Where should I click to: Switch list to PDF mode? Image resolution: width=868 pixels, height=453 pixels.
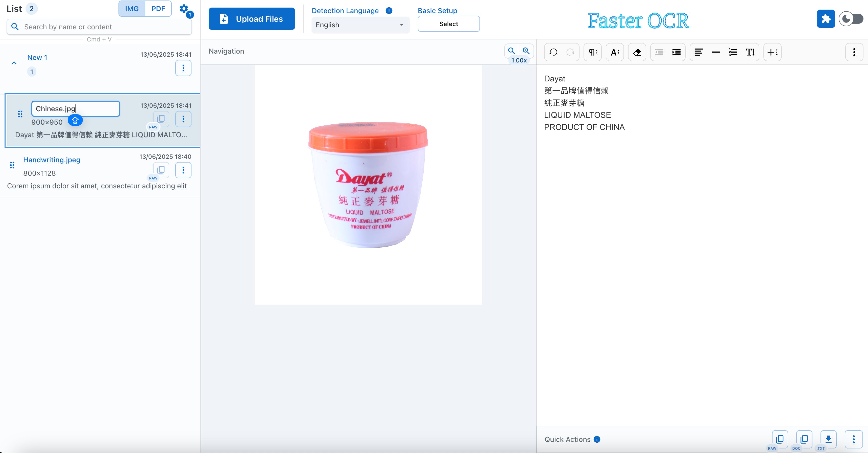[158, 9]
